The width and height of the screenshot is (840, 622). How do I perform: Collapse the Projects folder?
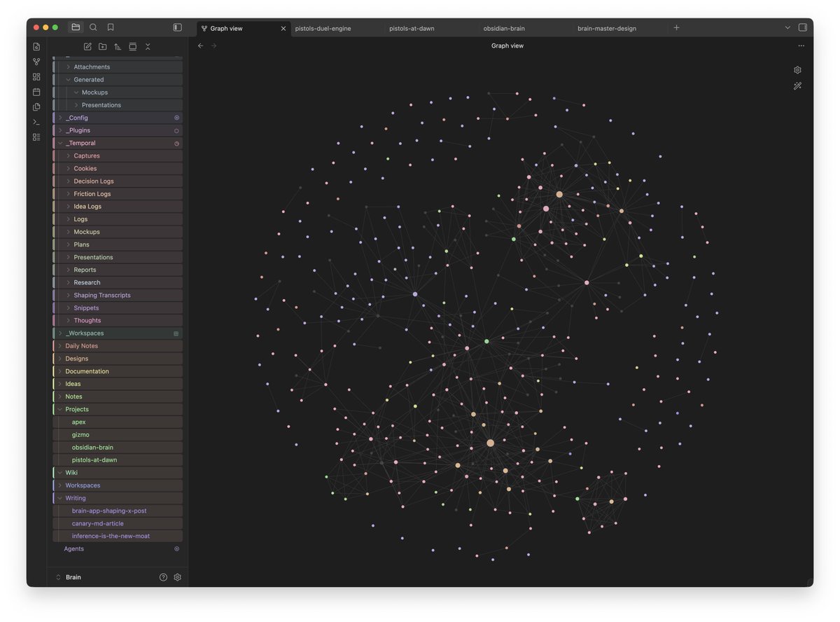tap(118, 409)
